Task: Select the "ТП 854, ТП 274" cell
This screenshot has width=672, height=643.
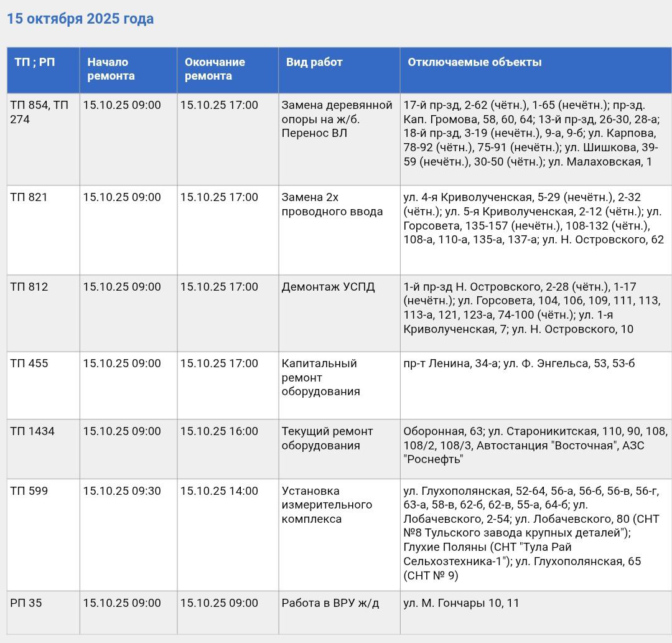Action: (x=39, y=112)
